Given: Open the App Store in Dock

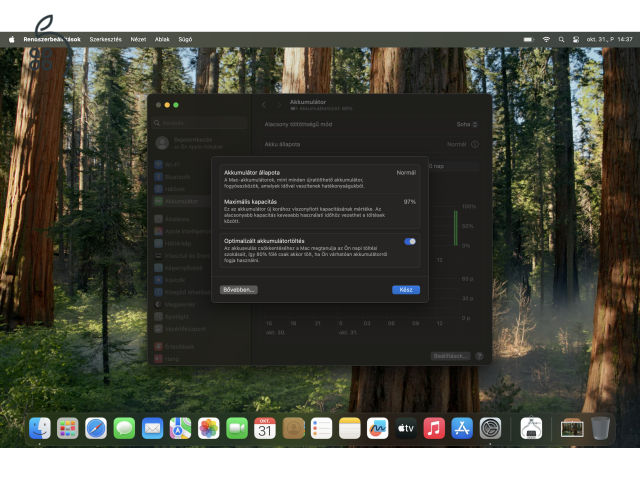Looking at the screenshot, I should pyautogui.click(x=462, y=428).
